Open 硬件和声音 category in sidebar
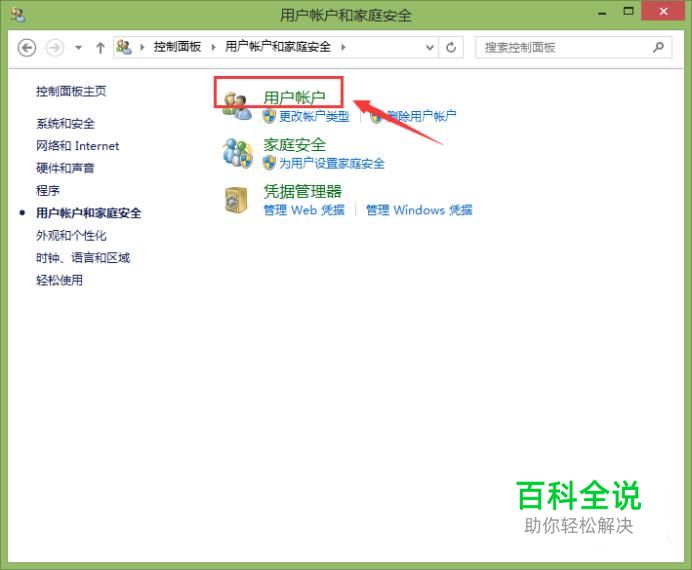Viewport: 692px width, 570px height. [65, 168]
